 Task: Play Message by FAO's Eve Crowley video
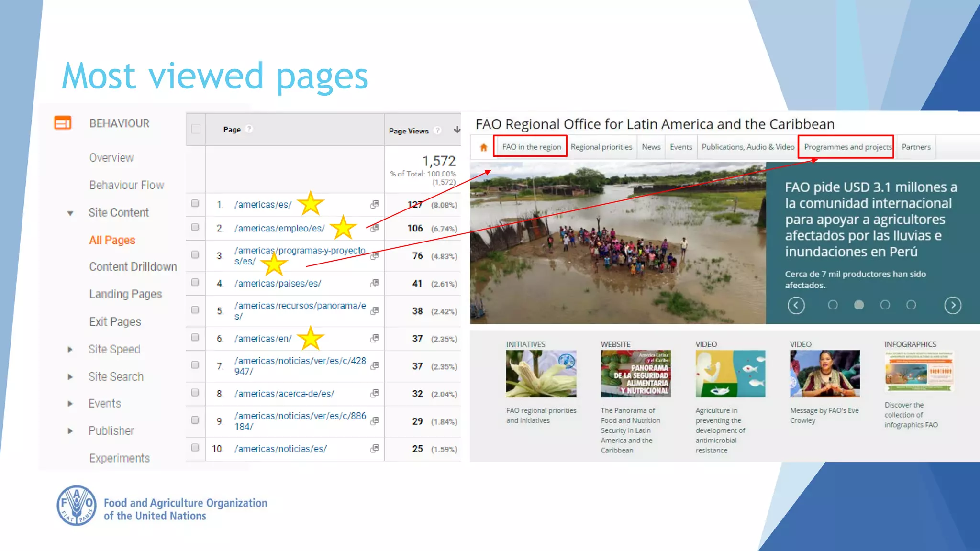pos(825,374)
